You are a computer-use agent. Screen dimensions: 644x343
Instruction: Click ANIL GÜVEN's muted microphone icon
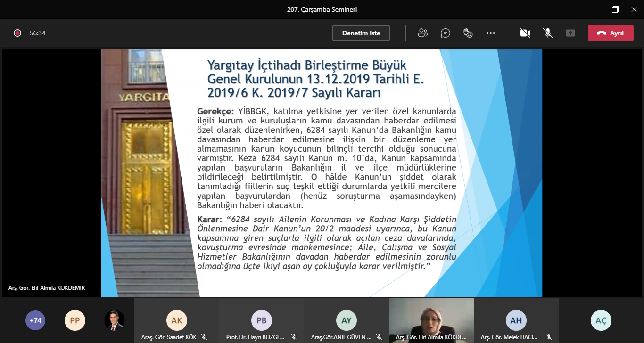tap(380, 337)
